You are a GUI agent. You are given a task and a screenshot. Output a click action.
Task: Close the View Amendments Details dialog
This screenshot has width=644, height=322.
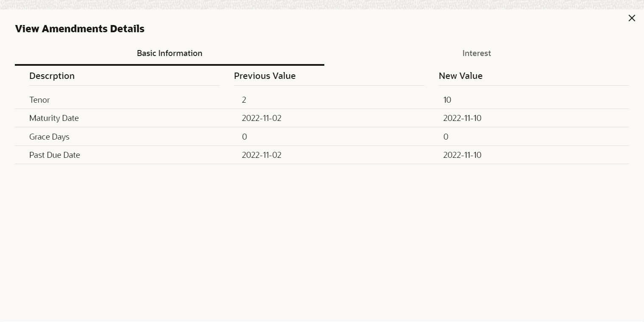pos(632,18)
